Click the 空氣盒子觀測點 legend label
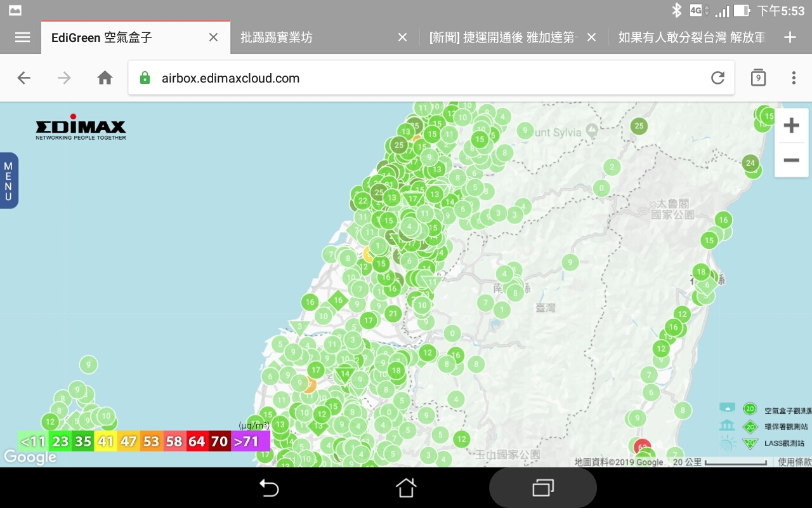This screenshot has height=508, width=812. [x=787, y=411]
